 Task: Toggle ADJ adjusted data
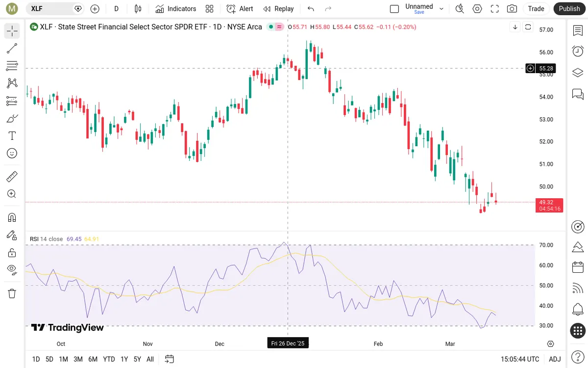[x=555, y=359]
